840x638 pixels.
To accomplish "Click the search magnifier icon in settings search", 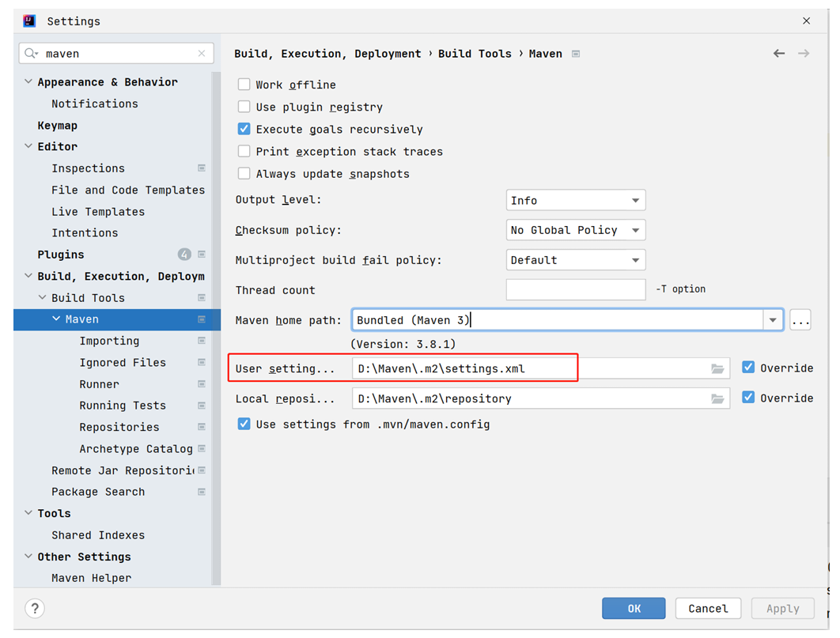I will click(31, 53).
